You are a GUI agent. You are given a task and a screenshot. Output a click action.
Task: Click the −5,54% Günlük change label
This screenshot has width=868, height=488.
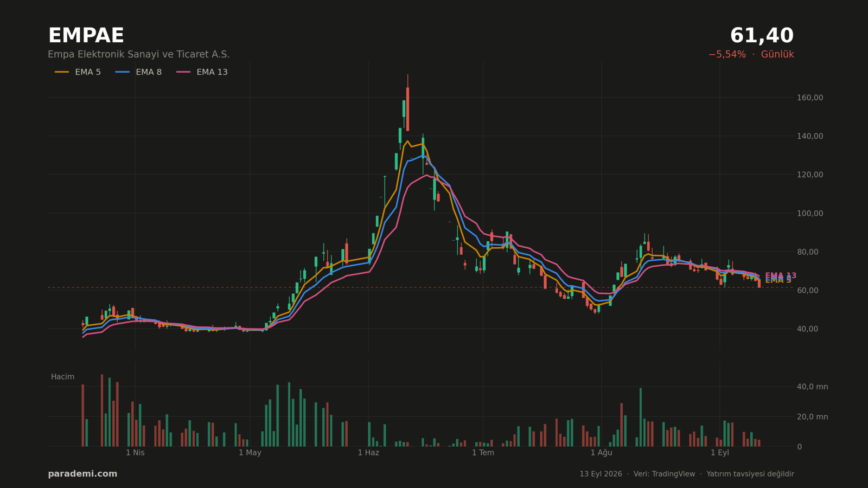pyautogui.click(x=751, y=55)
